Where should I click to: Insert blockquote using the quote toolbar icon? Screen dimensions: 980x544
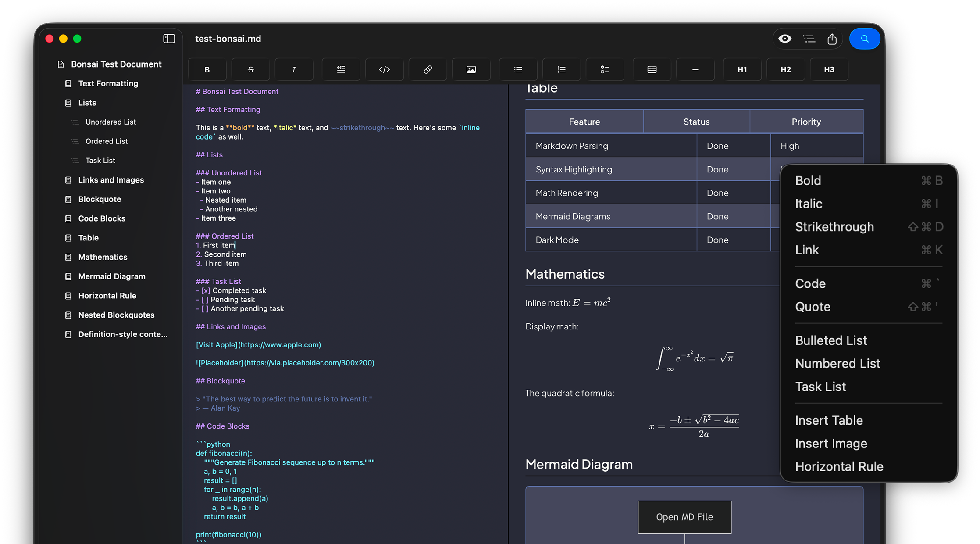coord(341,69)
